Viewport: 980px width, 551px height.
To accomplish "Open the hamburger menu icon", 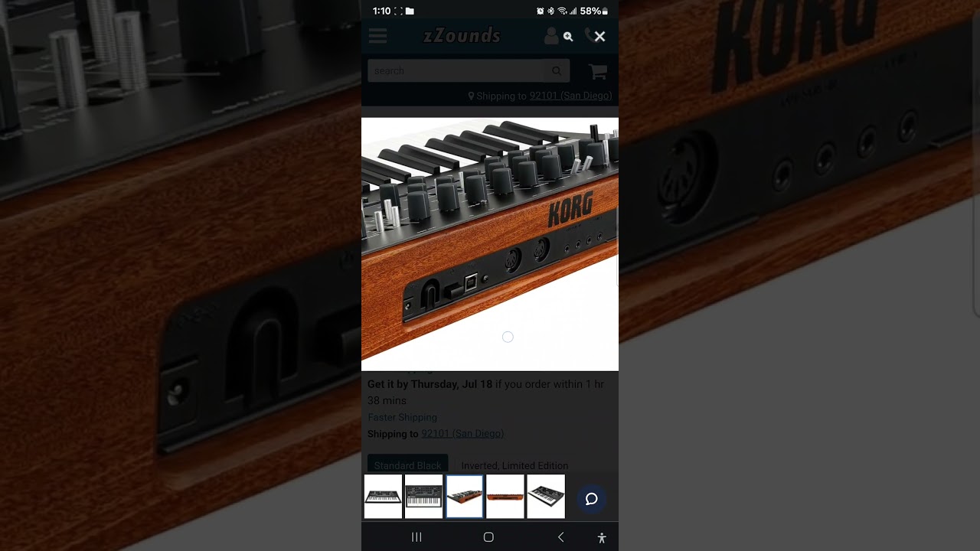I will click(377, 36).
